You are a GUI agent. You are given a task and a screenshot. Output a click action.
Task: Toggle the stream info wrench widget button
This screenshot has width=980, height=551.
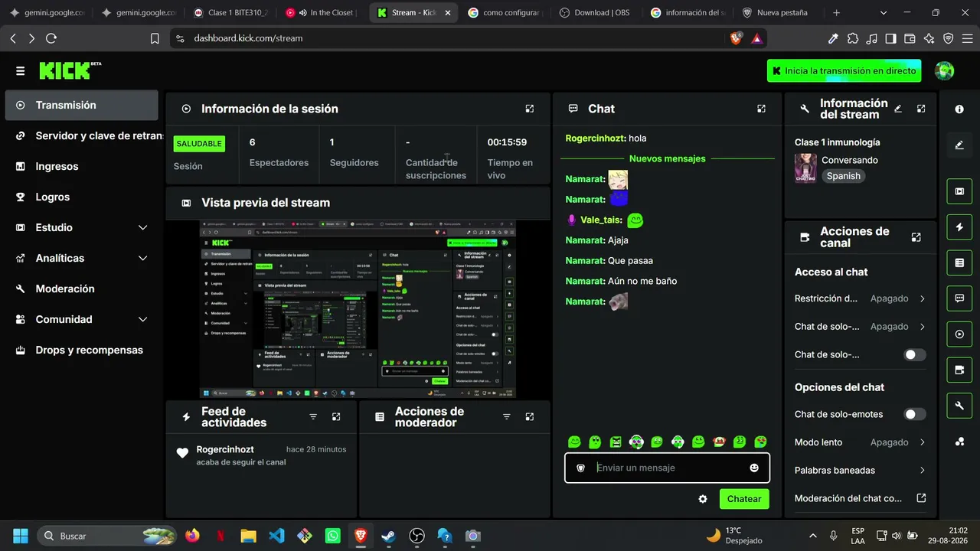(x=959, y=406)
